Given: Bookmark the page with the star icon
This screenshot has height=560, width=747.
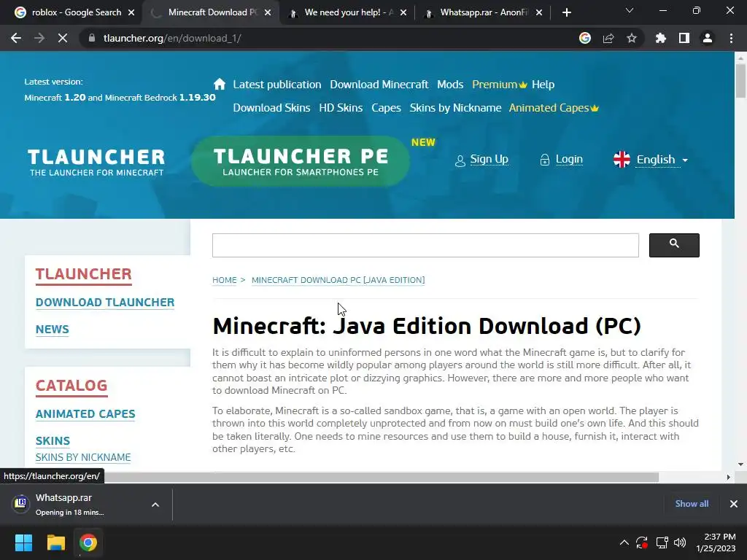Looking at the screenshot, I should point(632,38).
